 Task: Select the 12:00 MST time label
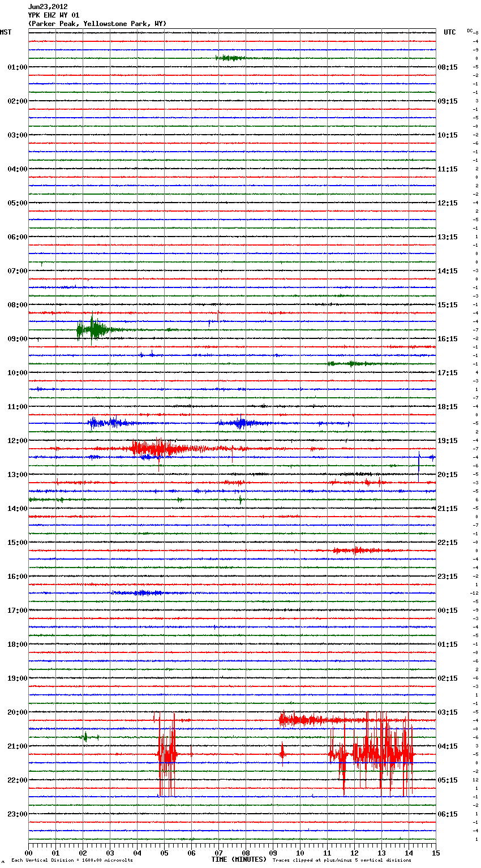[x=18, y=441]
